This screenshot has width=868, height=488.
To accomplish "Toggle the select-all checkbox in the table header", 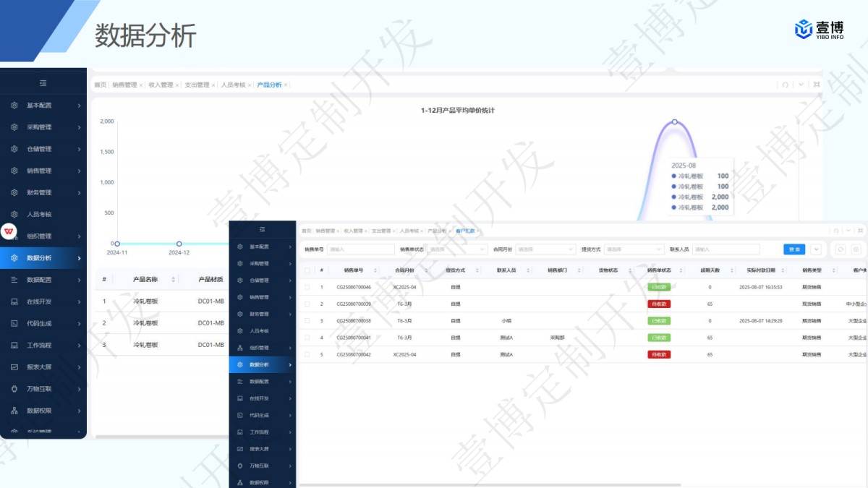I will [307, 270].
